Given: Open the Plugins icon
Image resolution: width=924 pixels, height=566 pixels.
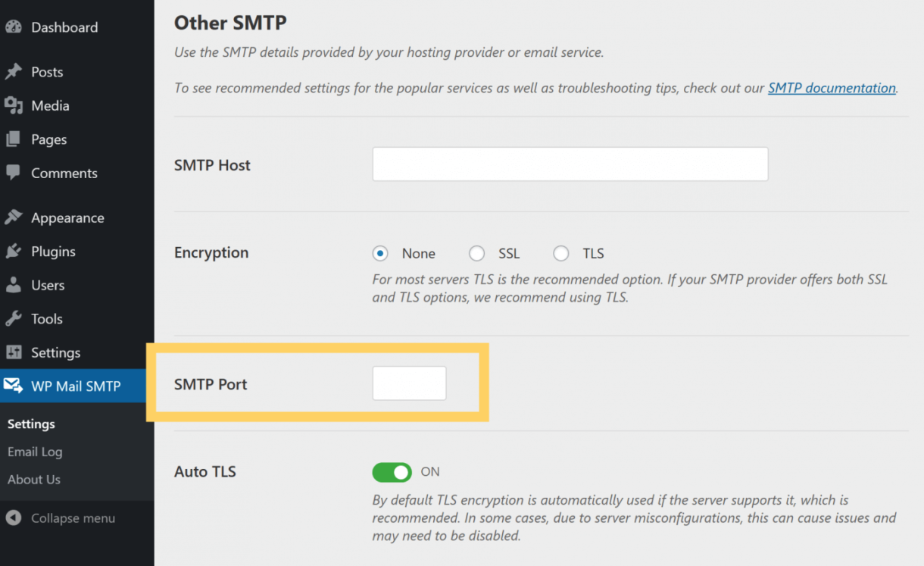Looking at the screenshot, I should tap(15, 251).
